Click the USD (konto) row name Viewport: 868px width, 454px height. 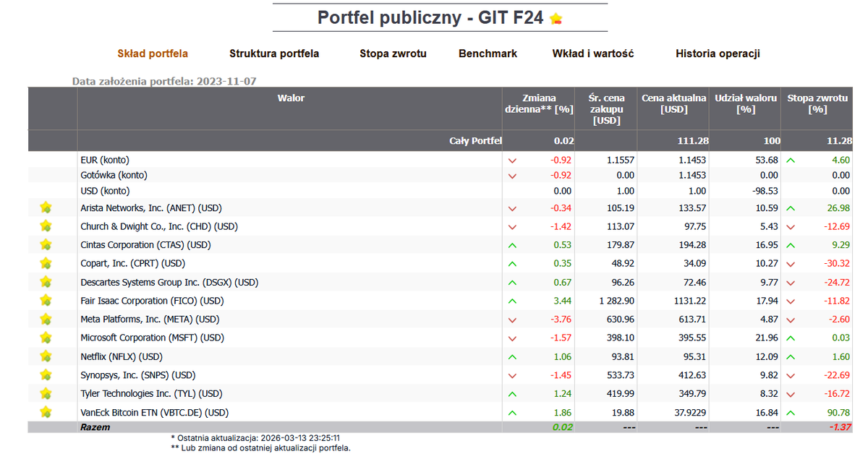105,191
